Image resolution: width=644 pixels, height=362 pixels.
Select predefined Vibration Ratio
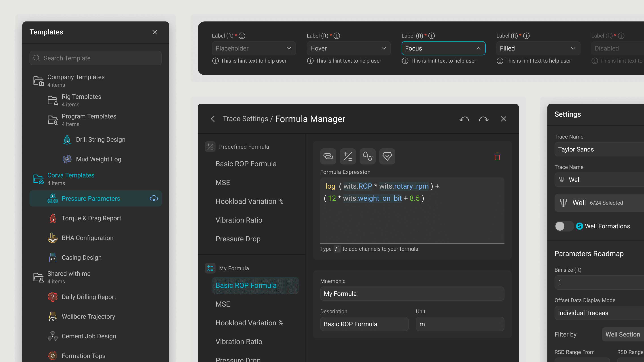[239, 220]
